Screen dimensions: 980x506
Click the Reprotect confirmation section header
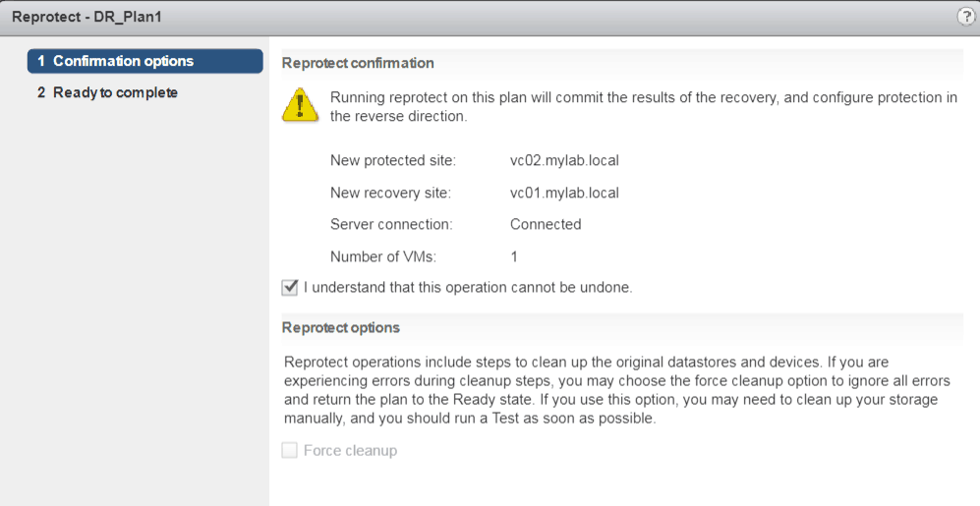tap(358, 63)
